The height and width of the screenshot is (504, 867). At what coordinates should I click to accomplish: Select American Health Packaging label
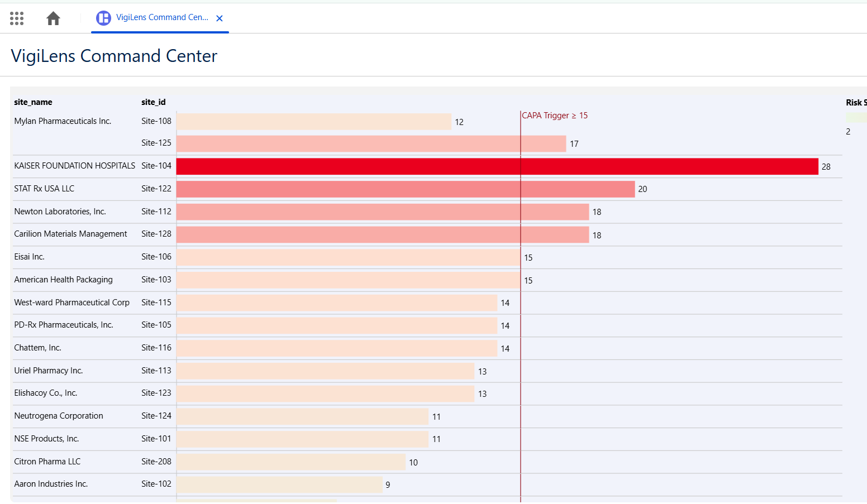point(63,280)
